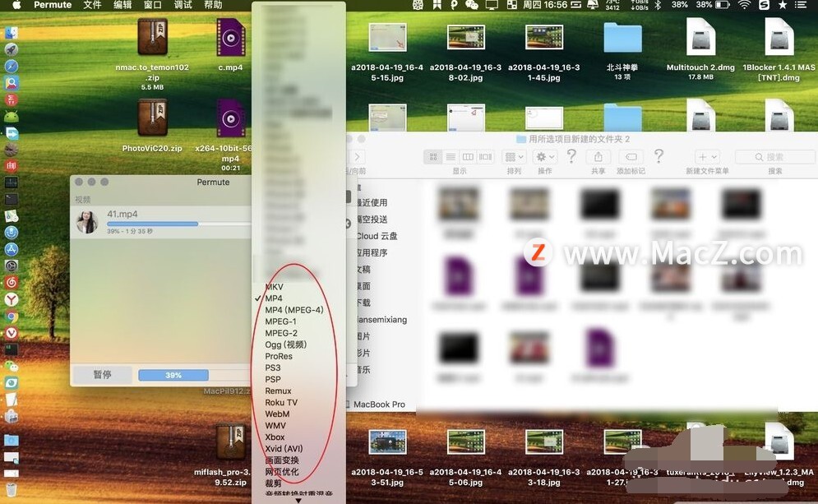
Task: Select the checked MP4 format entry
Action: click(274, 298)
